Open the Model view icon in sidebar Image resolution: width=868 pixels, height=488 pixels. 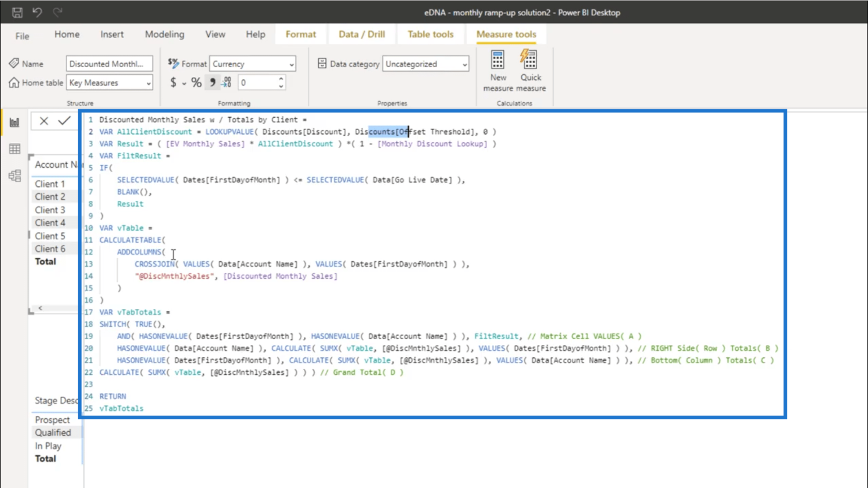[x=14, y=176]
